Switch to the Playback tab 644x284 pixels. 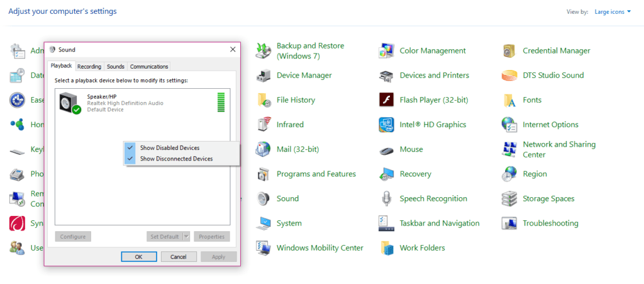coord(61,65)
